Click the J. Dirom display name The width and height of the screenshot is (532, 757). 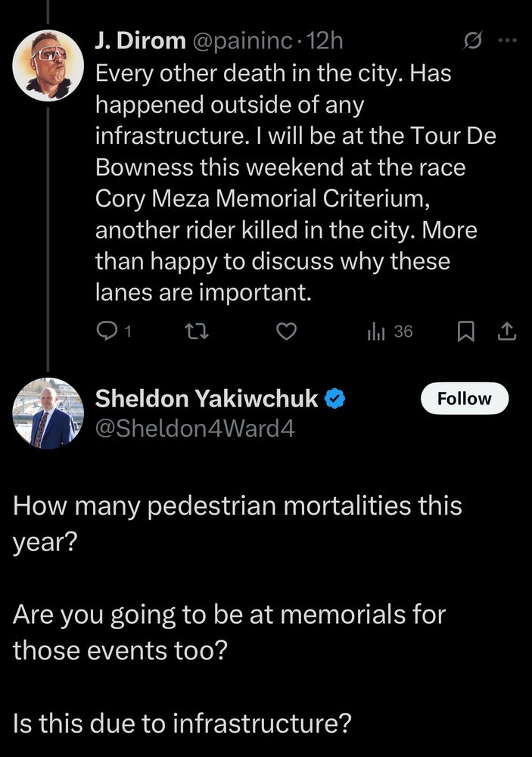pos(140,41)
